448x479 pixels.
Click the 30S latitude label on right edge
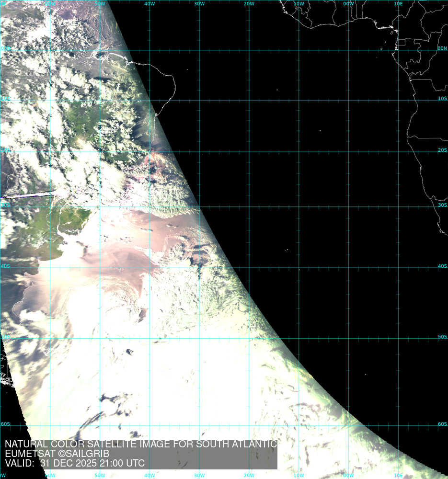pos(442,205)
